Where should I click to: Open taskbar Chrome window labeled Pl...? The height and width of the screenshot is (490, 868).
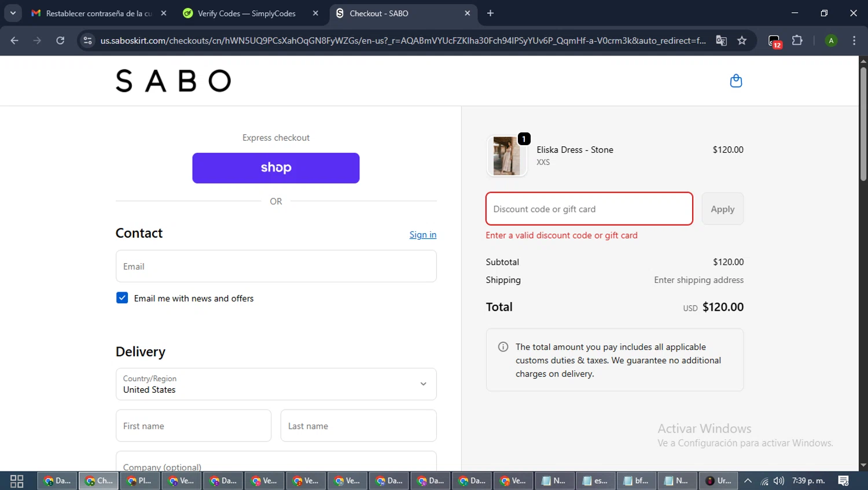click(141, 481)
